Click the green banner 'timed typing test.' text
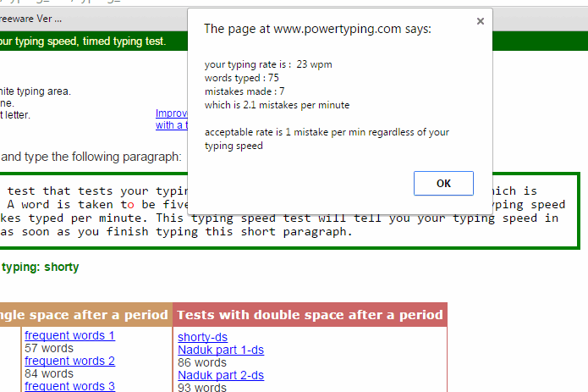Viewport: 588px width, 392px height. pyautogui.click(x=124, y=41)
